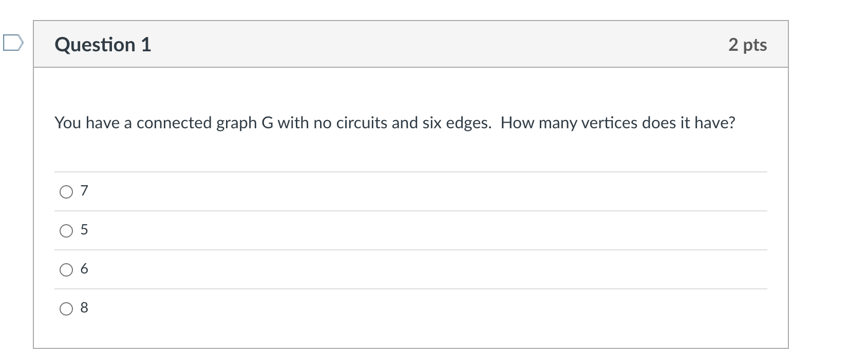Viewport: 868px width, 353px height.
Task: Select the radio button for answer 6
Action: [x=66, y=270]
